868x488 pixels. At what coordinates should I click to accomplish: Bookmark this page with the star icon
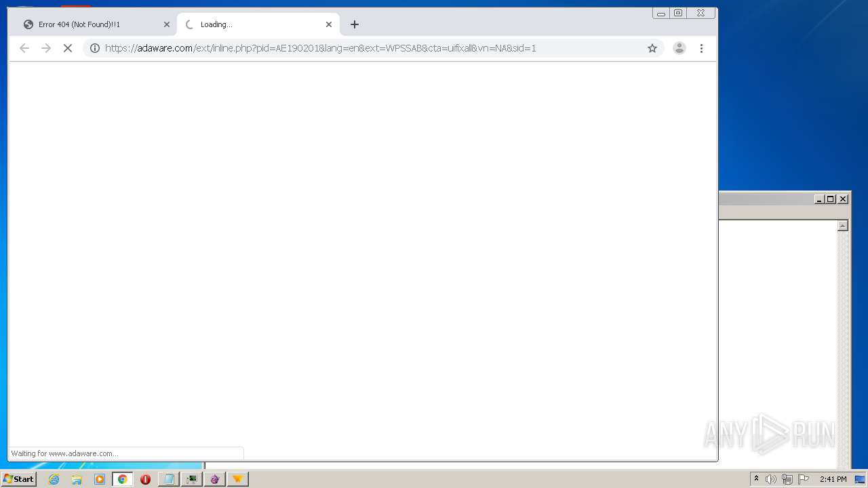click(652, 48)
